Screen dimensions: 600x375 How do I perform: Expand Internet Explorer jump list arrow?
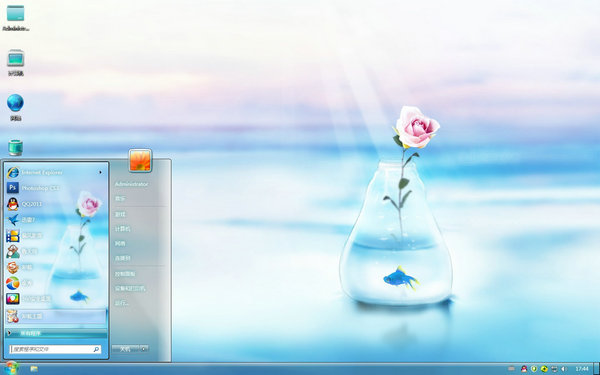(101, 173)
